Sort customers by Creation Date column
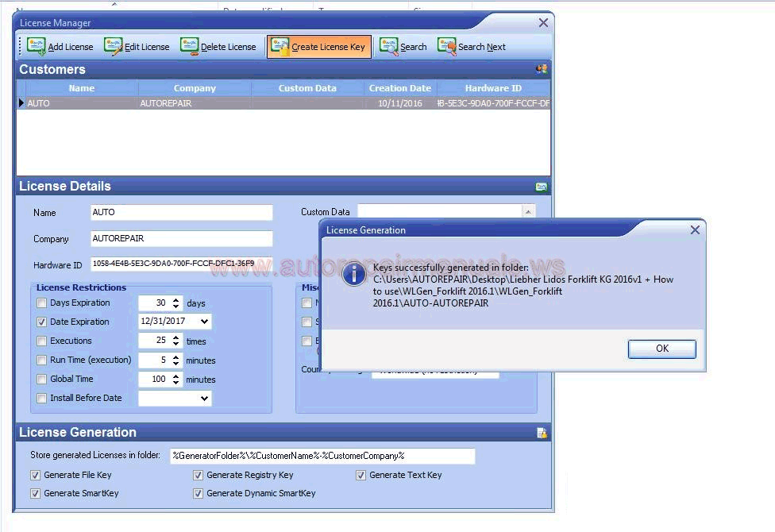775x532 pixels. click(x=399, y=88)
